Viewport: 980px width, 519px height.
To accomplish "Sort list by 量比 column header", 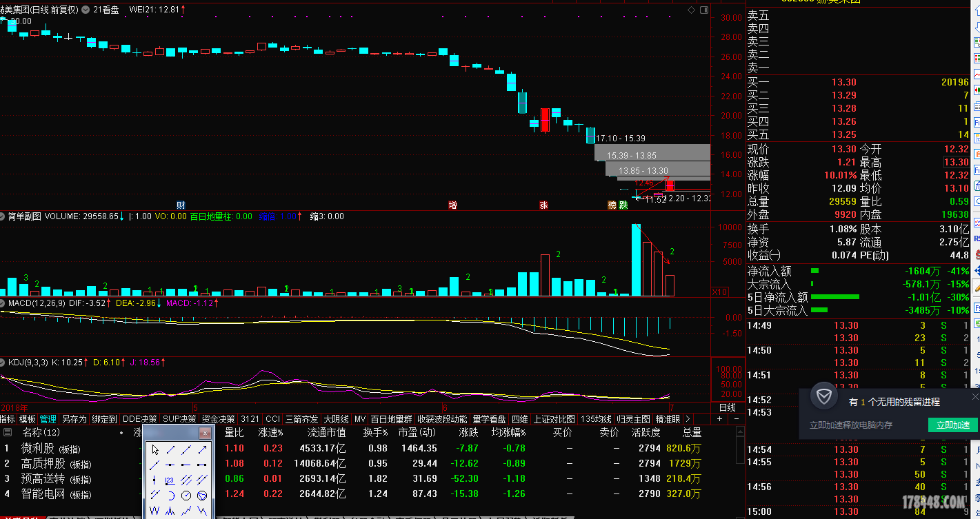I will [234, 433].
